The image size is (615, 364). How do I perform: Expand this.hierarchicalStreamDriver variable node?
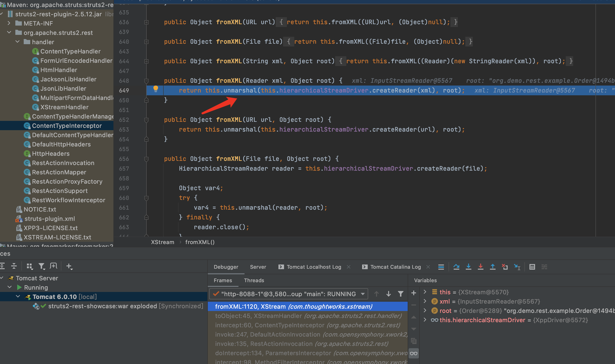pos(425,320)
